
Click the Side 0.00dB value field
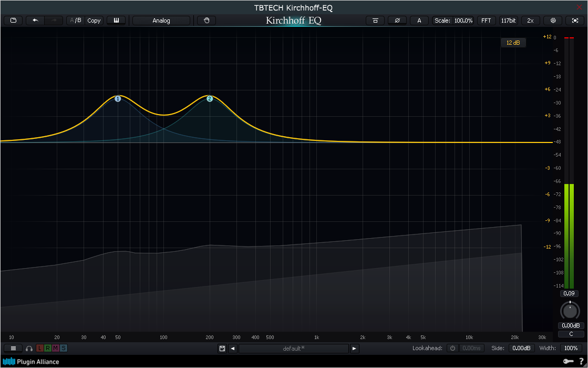(521, 348)
